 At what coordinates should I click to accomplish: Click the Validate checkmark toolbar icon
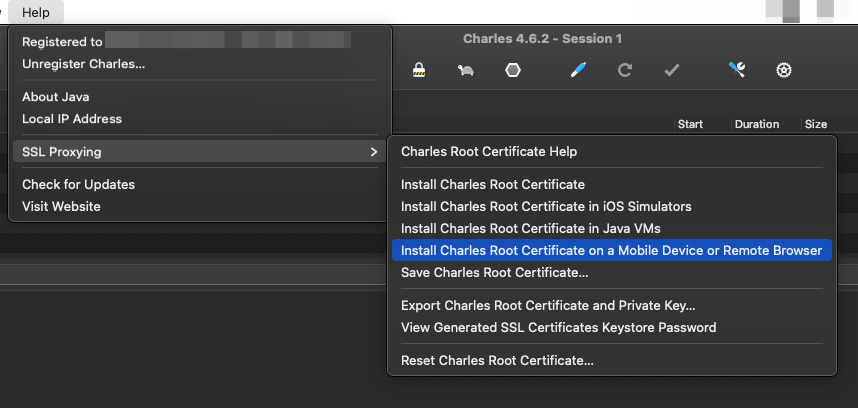click(671, 70)
